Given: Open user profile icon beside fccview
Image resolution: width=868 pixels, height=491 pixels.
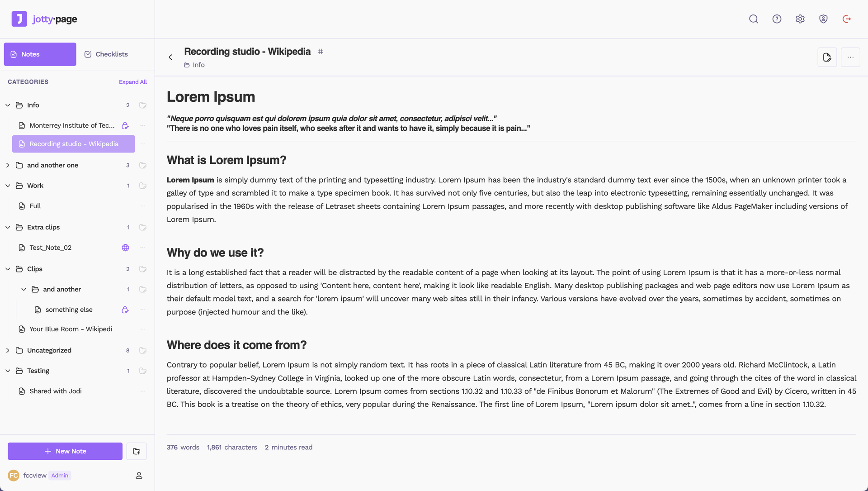Looking at the screenshot, I should [x=139, y=476].
